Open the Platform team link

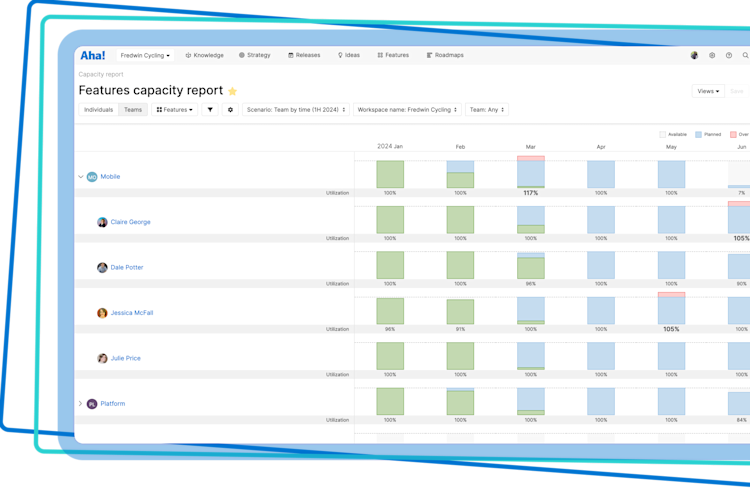coord(113,404)
